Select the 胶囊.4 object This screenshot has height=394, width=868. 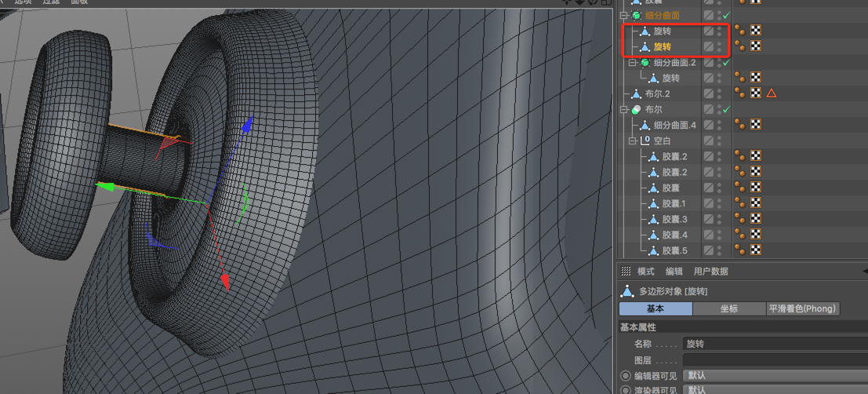point(674,235)
